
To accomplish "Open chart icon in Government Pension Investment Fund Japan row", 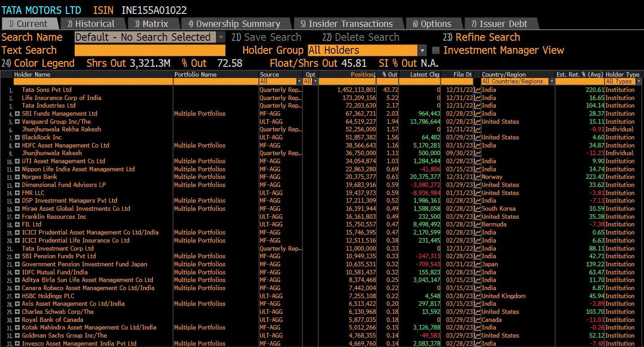I will 478,264.
